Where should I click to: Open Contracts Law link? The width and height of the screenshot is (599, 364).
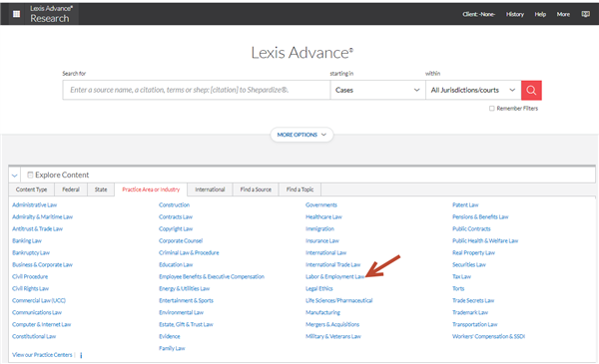click(x=176, y=216)
